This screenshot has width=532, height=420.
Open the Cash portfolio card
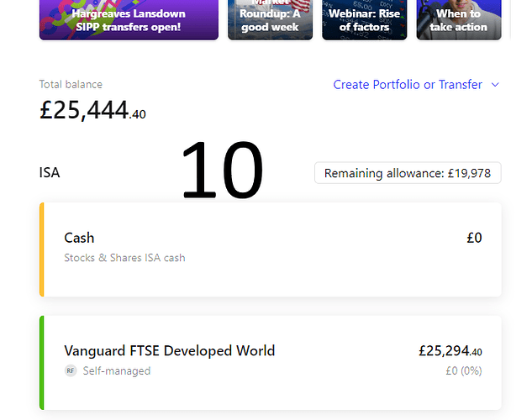point(271,249)
